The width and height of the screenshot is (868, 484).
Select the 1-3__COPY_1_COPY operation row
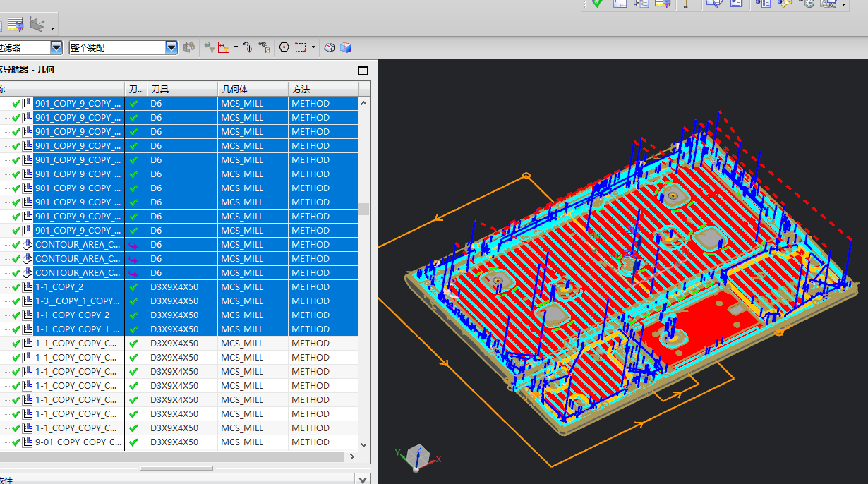coord(76,301)
